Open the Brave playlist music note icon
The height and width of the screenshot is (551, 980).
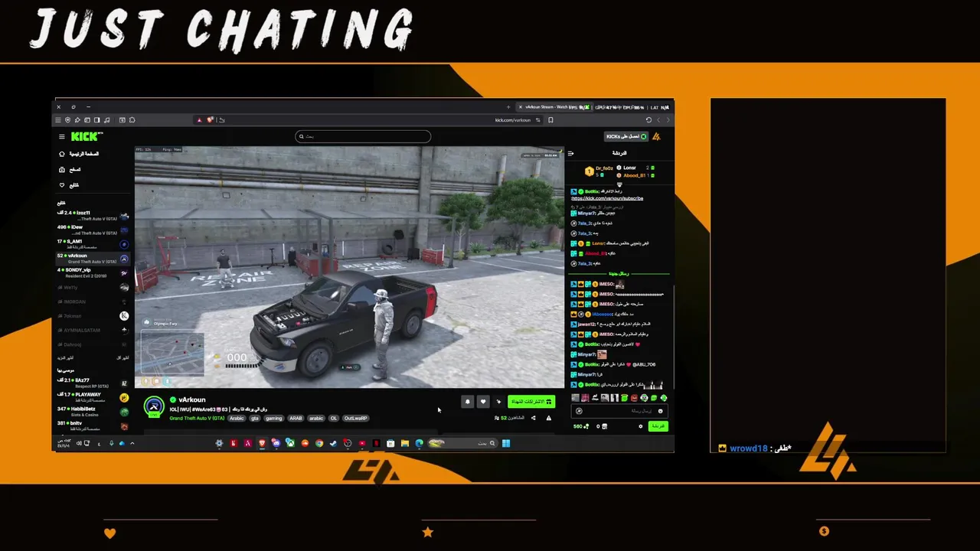(x=106, y=120)
